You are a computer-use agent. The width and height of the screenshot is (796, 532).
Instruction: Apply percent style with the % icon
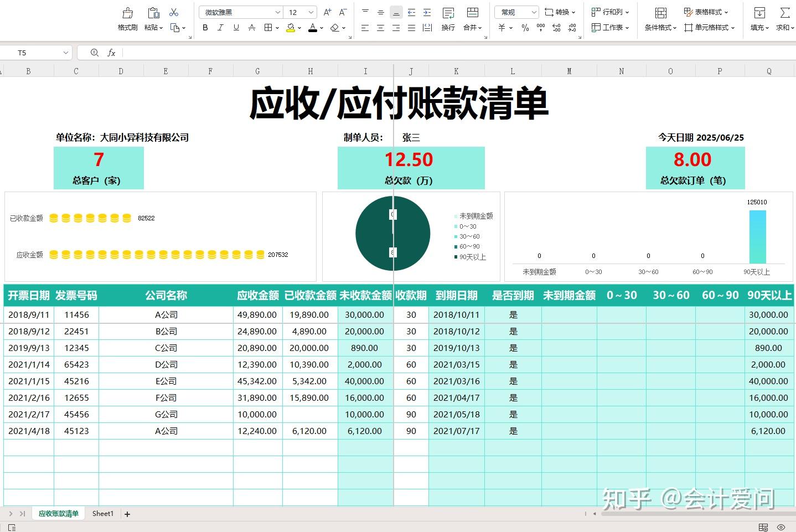point(525,27)
